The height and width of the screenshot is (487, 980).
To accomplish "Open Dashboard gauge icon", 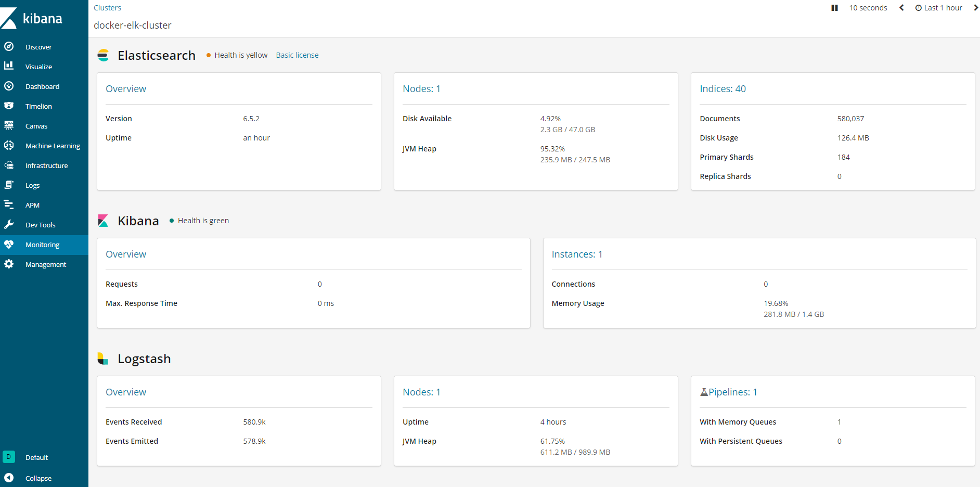I will point(9,86).
